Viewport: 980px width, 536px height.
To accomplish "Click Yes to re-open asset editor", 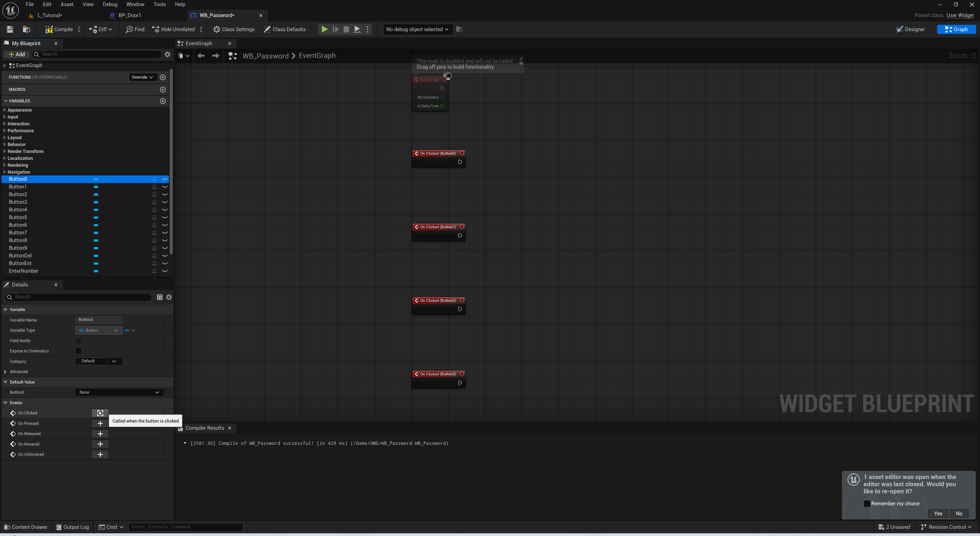I will pos(938,514).
